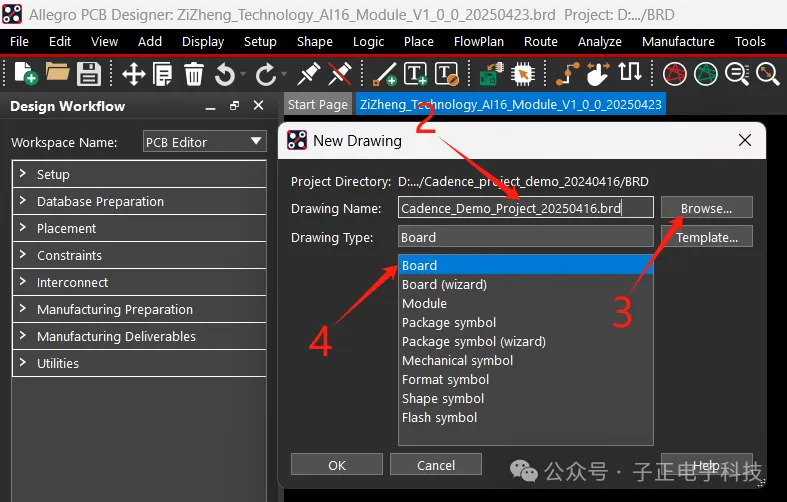Click the Allegro app logo in title bar
The image size is (787, 502).
point(12,14)
